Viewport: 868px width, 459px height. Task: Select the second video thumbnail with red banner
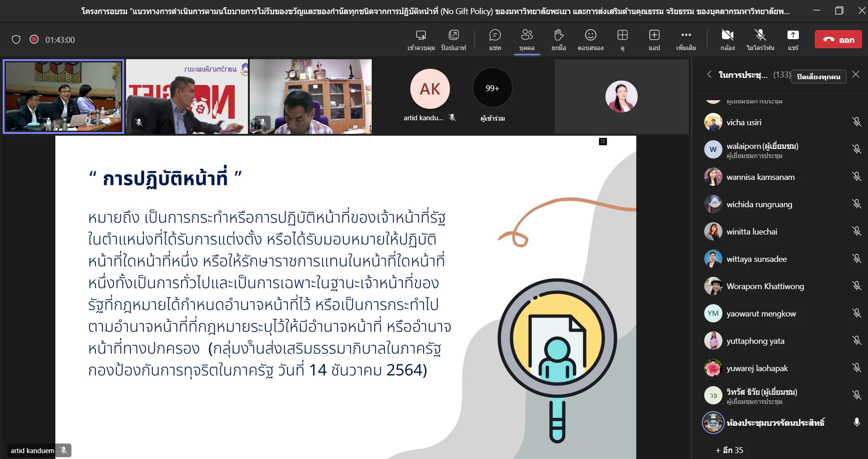pyautogui.click(x=187, y=97)
